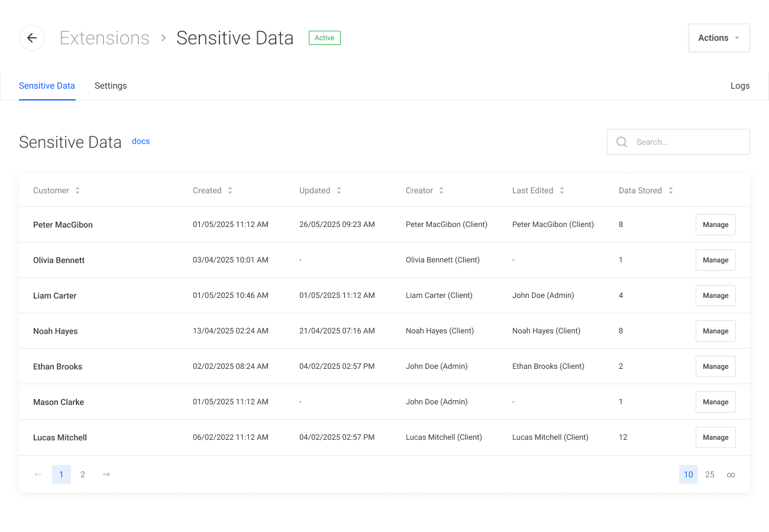
Task: Manage Peter MacGibon's sensitive data
Action: (x=715, y=225)
